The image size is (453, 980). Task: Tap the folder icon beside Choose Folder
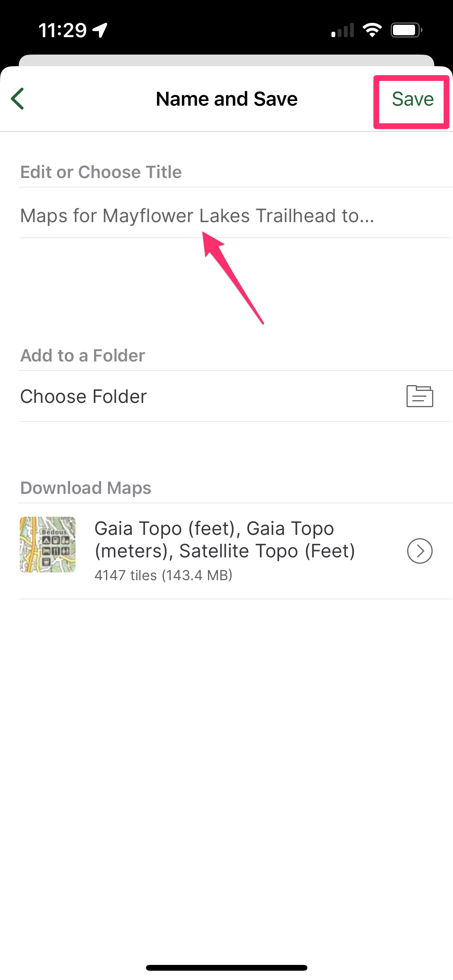420,396
